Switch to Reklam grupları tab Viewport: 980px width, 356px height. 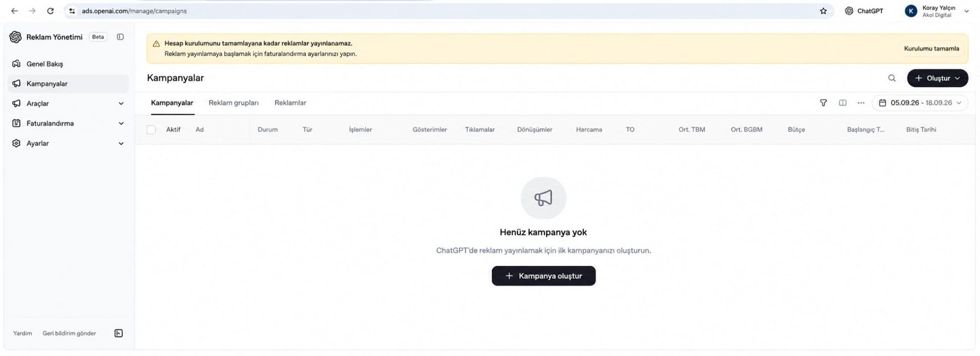[233, 103]
